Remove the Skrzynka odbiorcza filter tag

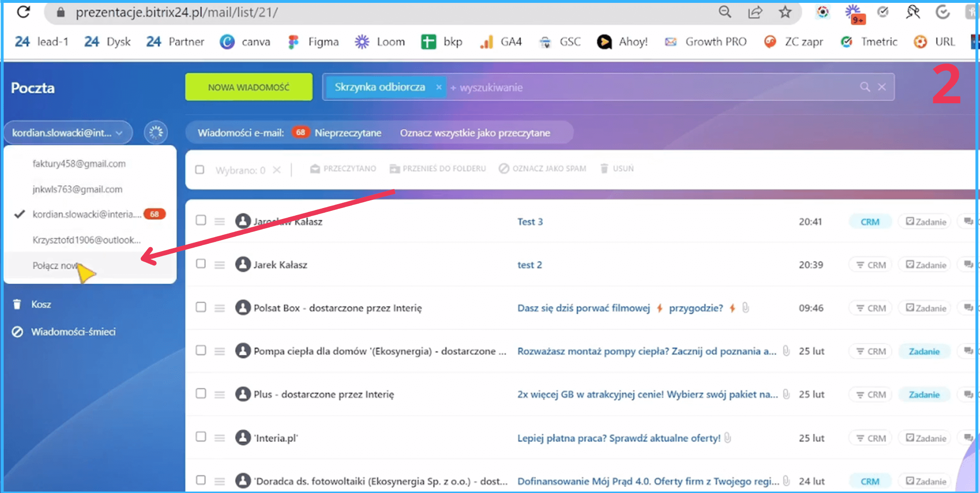(x=438, y=87)
